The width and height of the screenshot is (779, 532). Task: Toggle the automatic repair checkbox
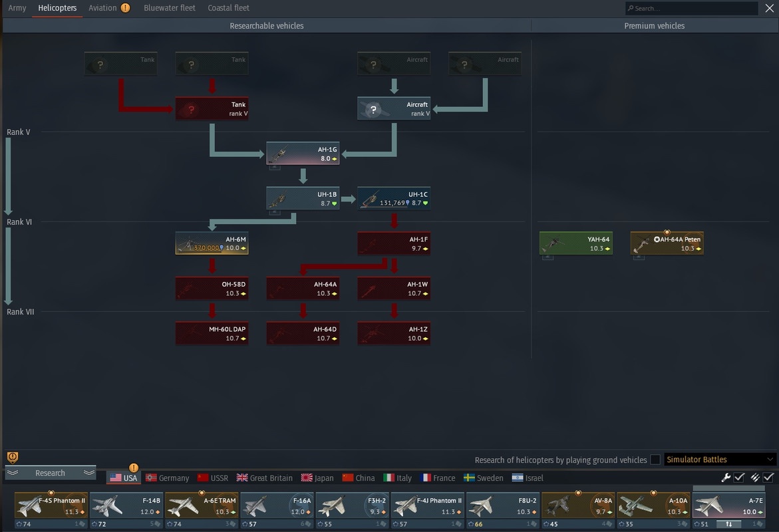(739, 477)
